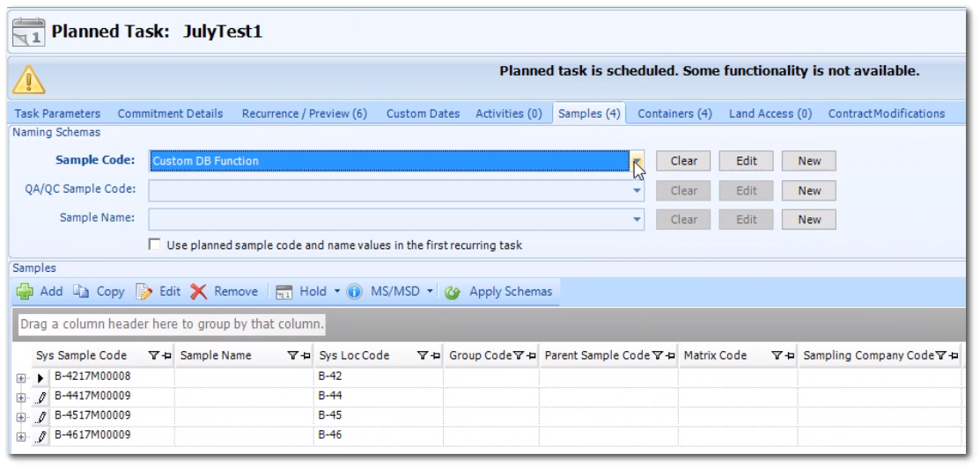The height and width of the screenshot is (468, 980).
Task: Click the filter icon on Sample Name column
Action: tap(292, 355)
